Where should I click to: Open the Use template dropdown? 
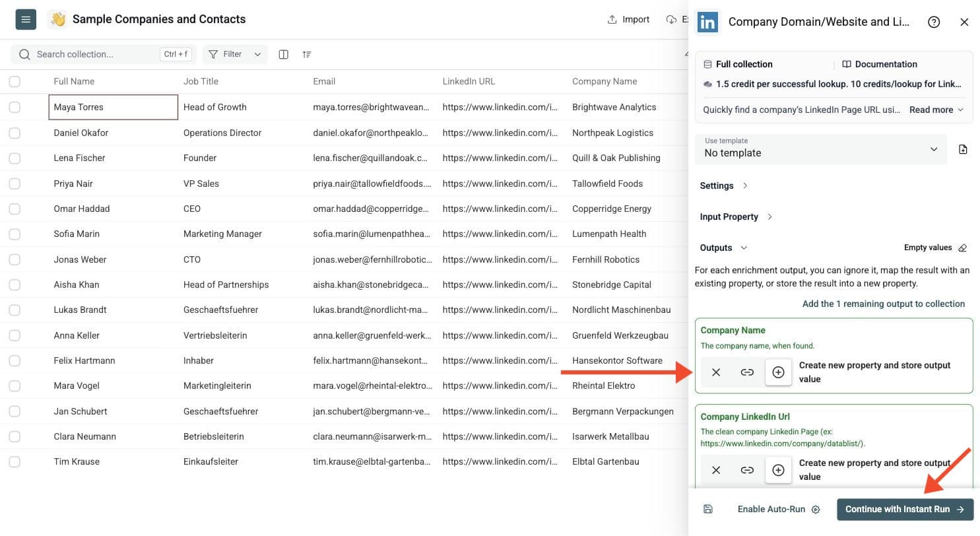coord(820,149)
